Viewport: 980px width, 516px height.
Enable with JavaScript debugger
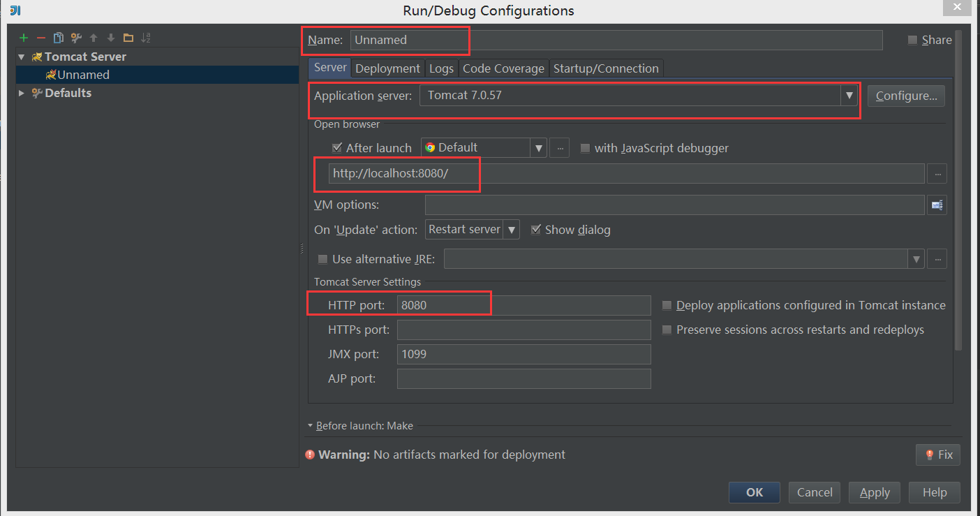[585, 148]
